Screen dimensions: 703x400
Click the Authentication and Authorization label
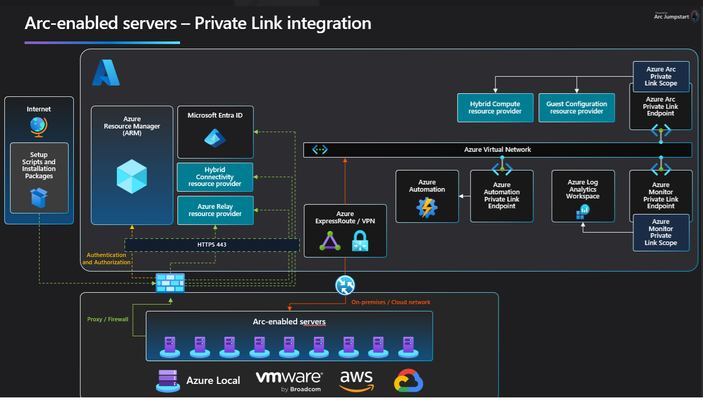106,259
